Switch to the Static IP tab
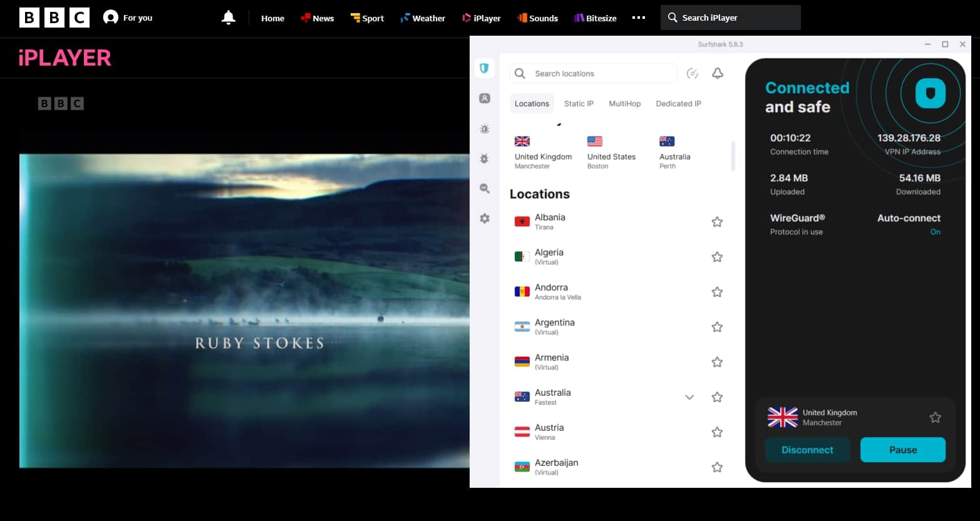This screenshot has width=980, height=521. (579, 103)
